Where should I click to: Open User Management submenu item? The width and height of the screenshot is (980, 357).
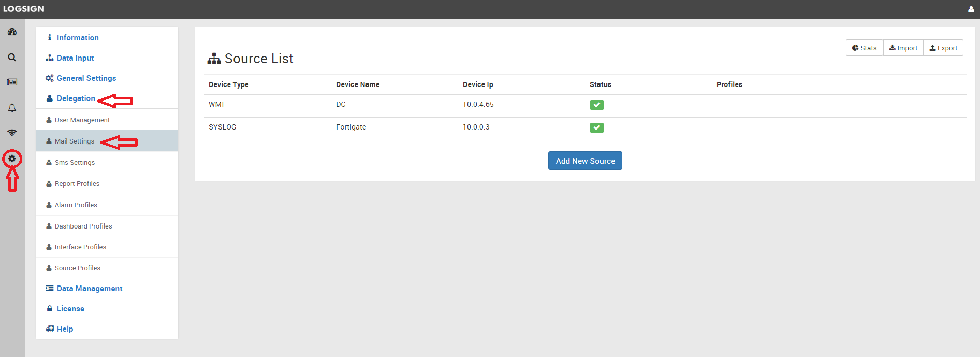click(x=107, y=120)
